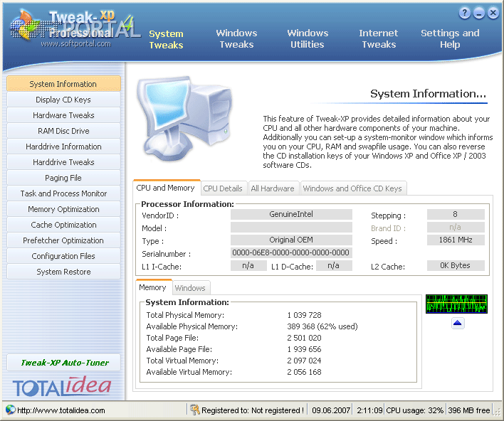Click '396 MB free' in status bar
This screenshot has height=421, width=504.
tap(469, 410)
